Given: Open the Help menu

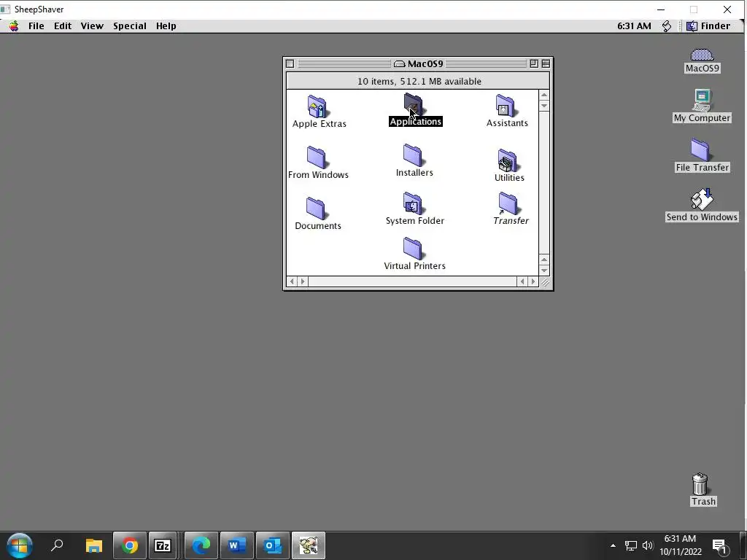Looking at the screenshot, I should point(166,26).
